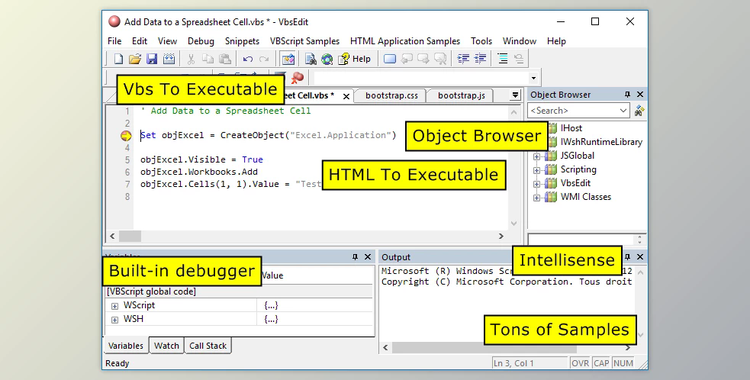The height and width of the screenshot is (380, 750).
Task: Expand the WScript variable row
Action: point(114,306)
